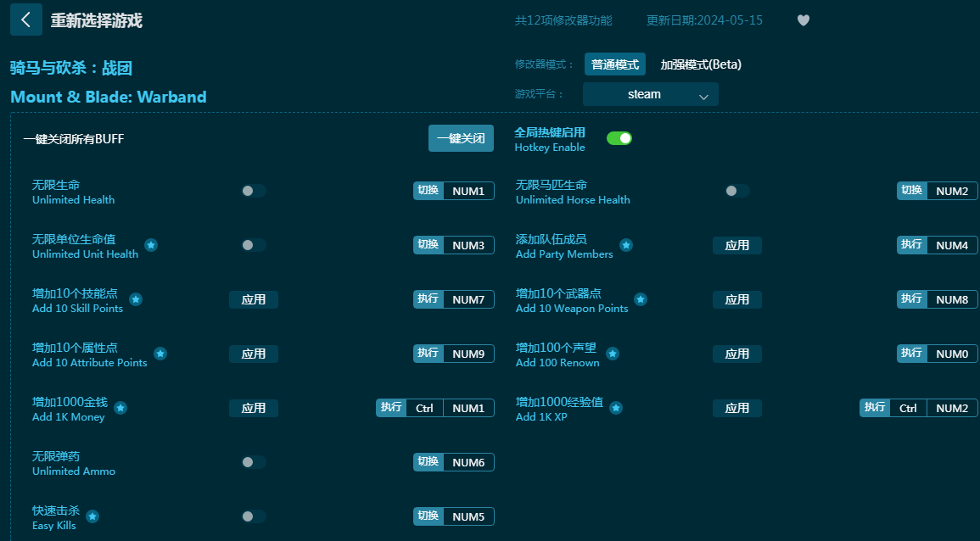Click star icon beside Add 10 Weapon Points
Screen dimensions: 980x541
click(641, 300)
